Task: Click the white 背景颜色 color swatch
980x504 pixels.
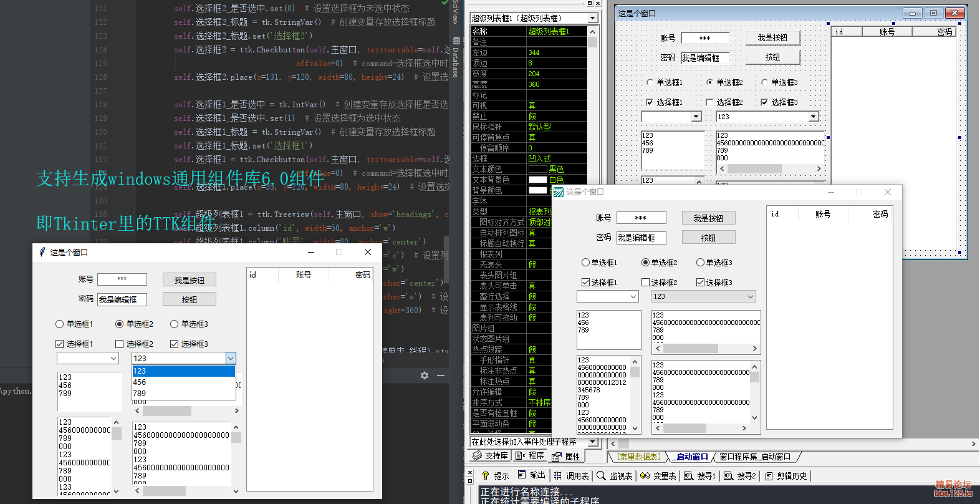Action: [537, 190]
